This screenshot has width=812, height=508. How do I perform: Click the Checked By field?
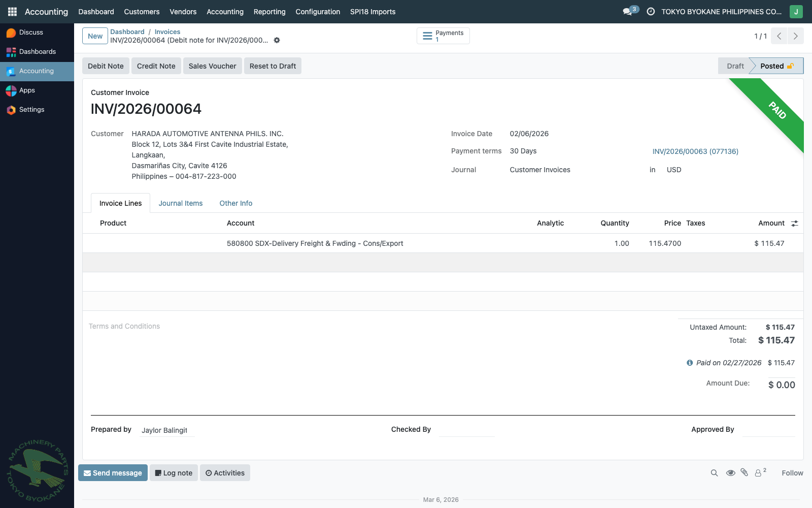coord(466,430)
